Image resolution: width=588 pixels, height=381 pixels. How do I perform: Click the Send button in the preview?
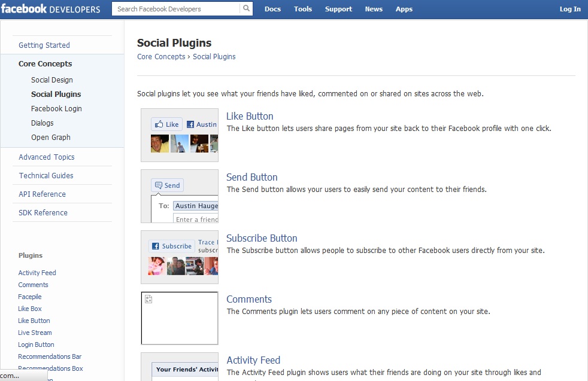[x=167, y=185]
